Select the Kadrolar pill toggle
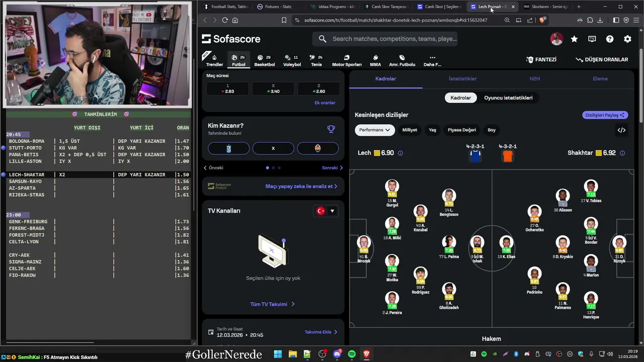The width and height of the screenshot is (644, 362). coord(460,98)
